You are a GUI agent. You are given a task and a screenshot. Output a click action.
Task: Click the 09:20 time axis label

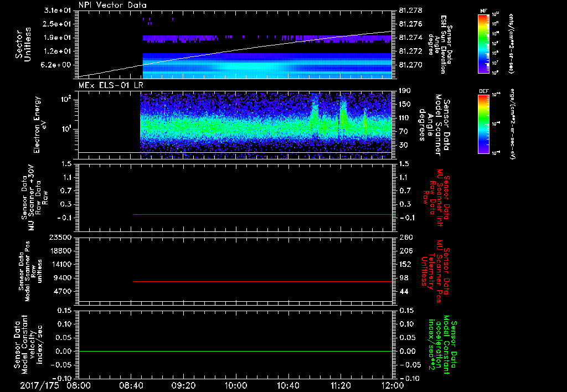(184, 385)
